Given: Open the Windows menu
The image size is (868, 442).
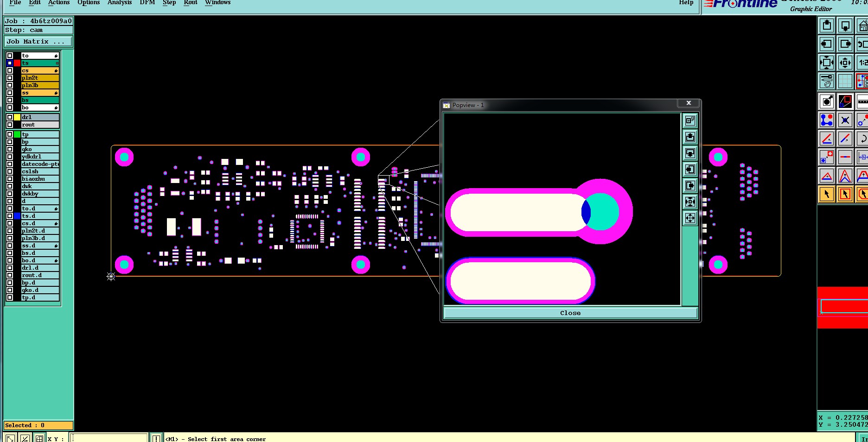Looking at the screenshot, I should click(x=218, y=2).
